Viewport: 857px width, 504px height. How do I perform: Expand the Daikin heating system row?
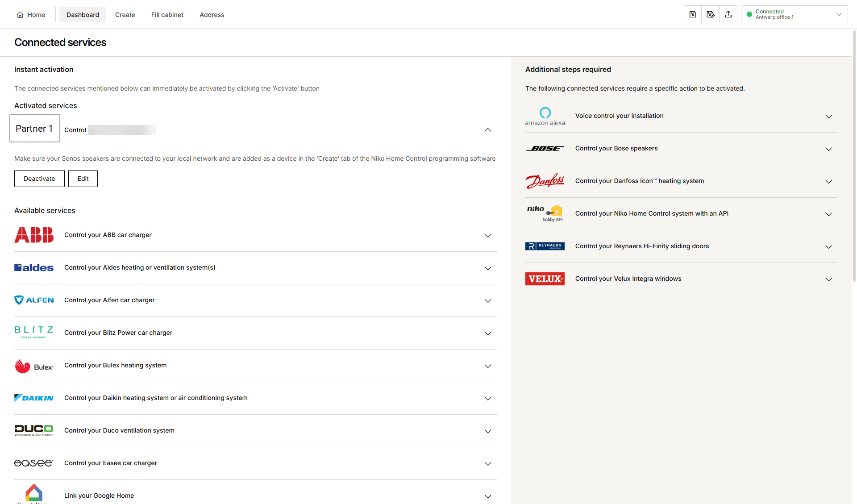[x=488, y=399]
